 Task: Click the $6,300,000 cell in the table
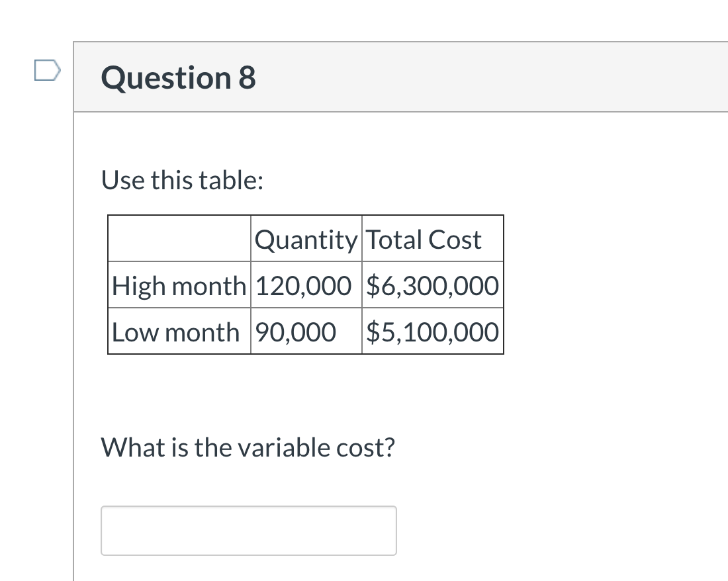[432, 285]
